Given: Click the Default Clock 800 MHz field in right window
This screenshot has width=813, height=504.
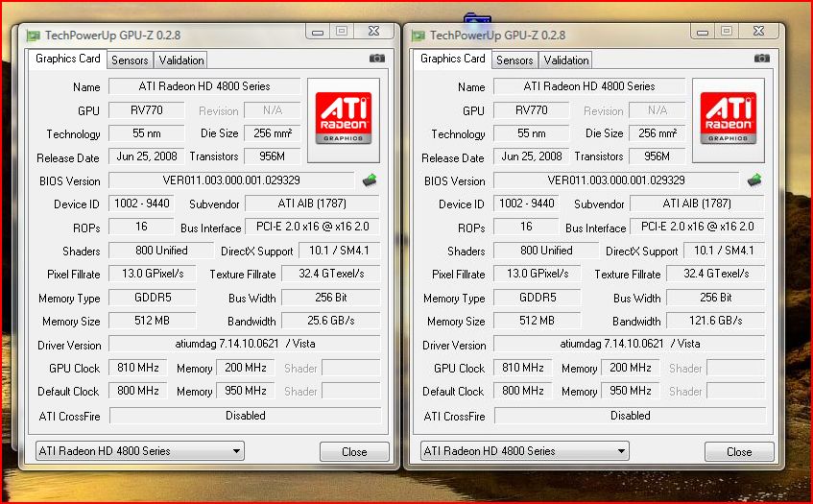Looking at the screenshot, I should coord(522,391).
